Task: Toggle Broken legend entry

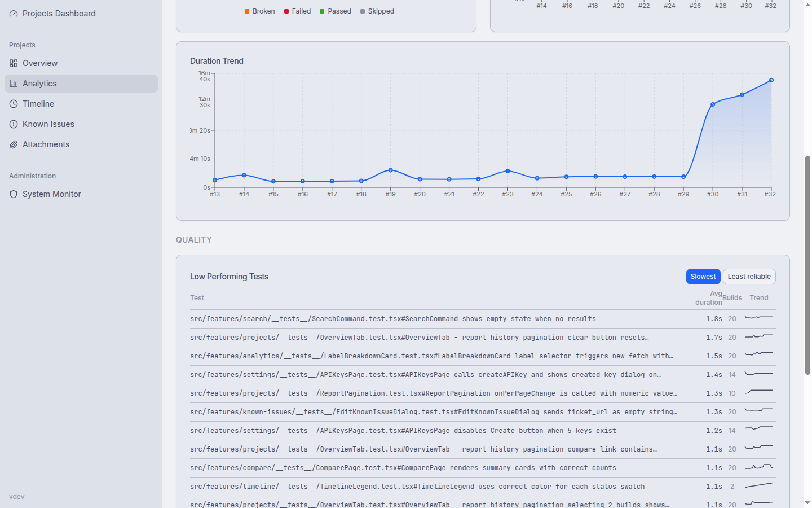Action: coord(260,11)
